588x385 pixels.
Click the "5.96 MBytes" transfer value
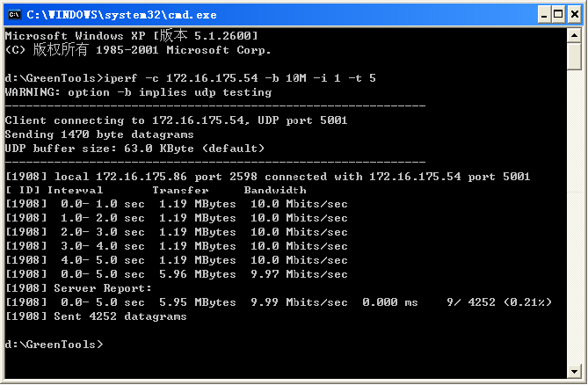198,274
